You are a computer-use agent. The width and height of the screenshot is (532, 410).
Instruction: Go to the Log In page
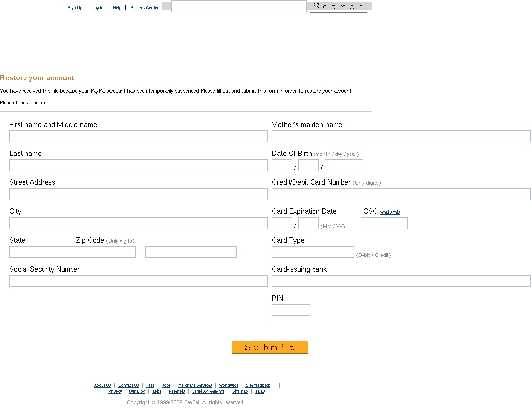(97, 8)
